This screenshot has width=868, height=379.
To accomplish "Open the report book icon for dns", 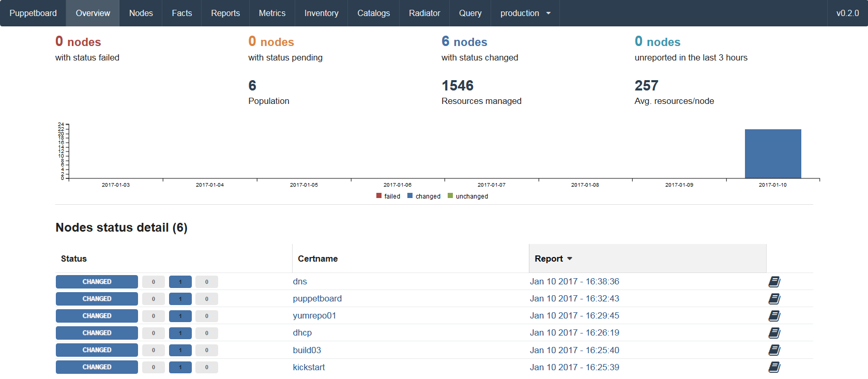I will [x=774, y=282].
